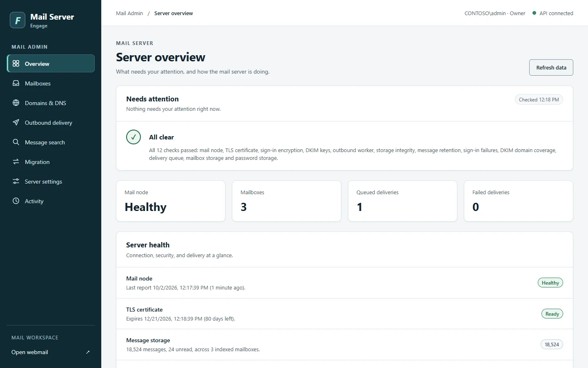Click the Checked 12:18 PM badge
588x368 pixels.
[539, 99]
